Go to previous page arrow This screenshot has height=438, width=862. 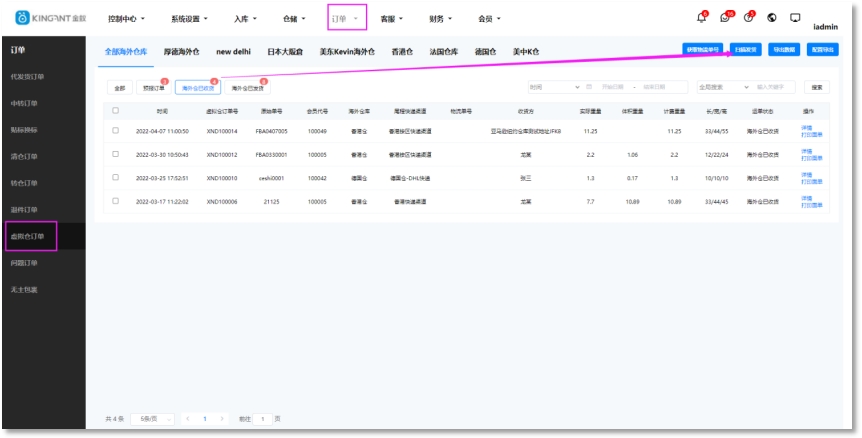coord(187,419)
